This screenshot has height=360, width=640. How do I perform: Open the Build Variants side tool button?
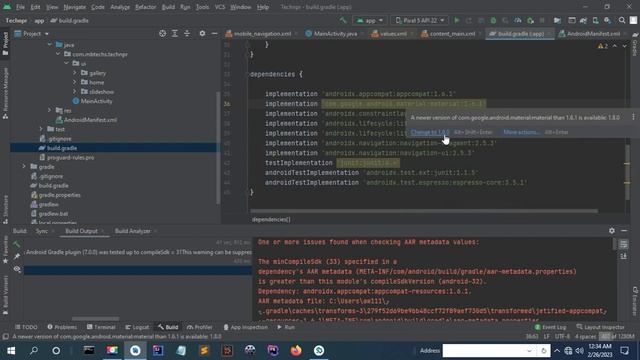point(5,295)
